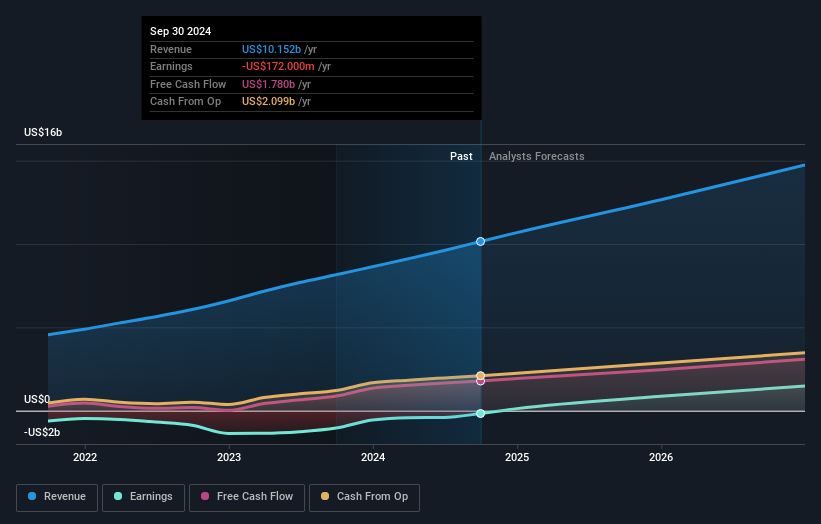Click the Cash From Op label in tooltip

[x=185, y=102]
